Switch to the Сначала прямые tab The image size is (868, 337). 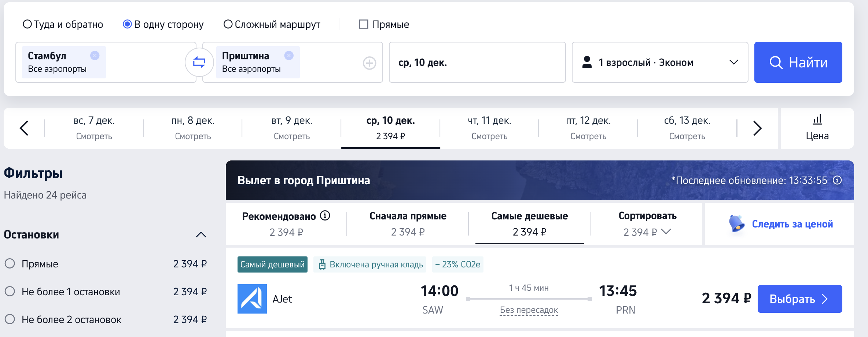pyautogui.click(x=408, y=223)
